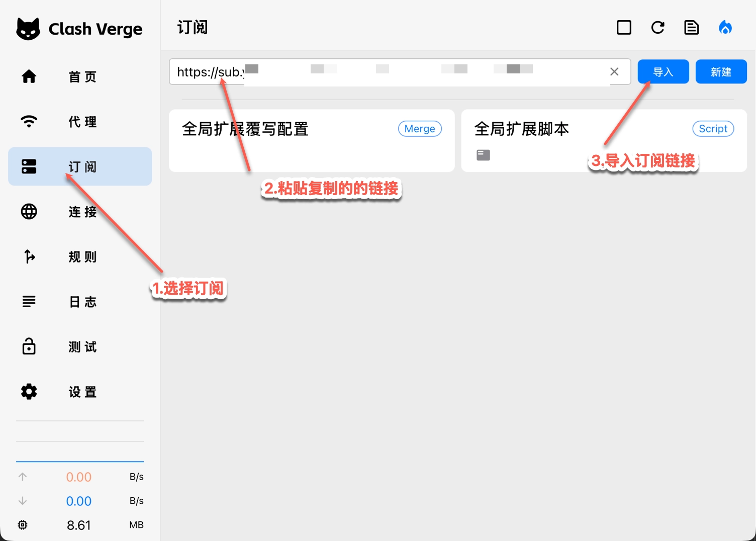The image size is (756, 541).
Task: Click the subscription URL input field
Action: click(400, 71)
